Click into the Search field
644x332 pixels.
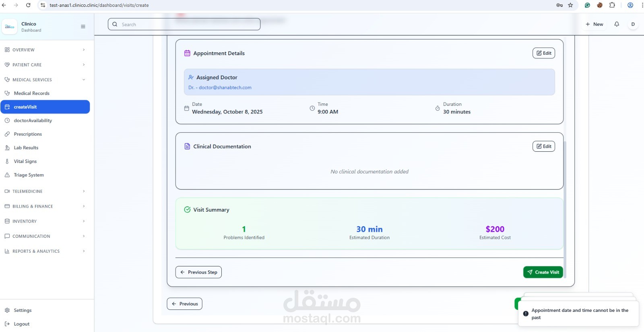point(184,24)
